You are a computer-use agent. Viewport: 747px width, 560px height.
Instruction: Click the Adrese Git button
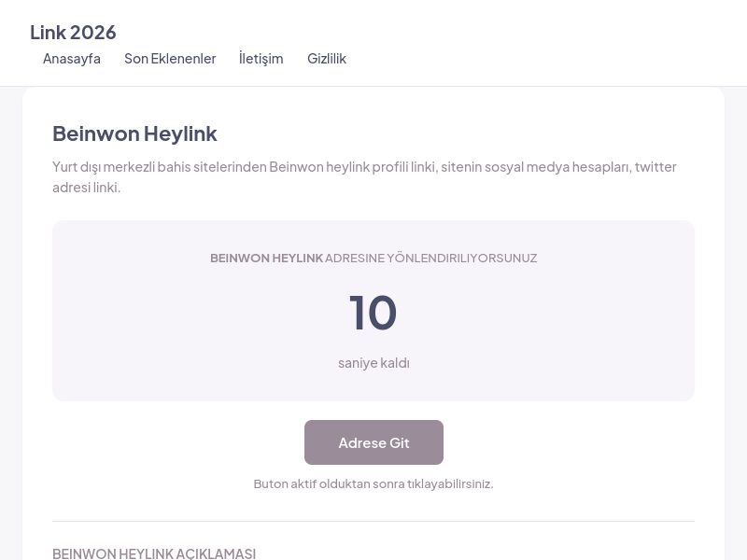[x=374, y=442]
